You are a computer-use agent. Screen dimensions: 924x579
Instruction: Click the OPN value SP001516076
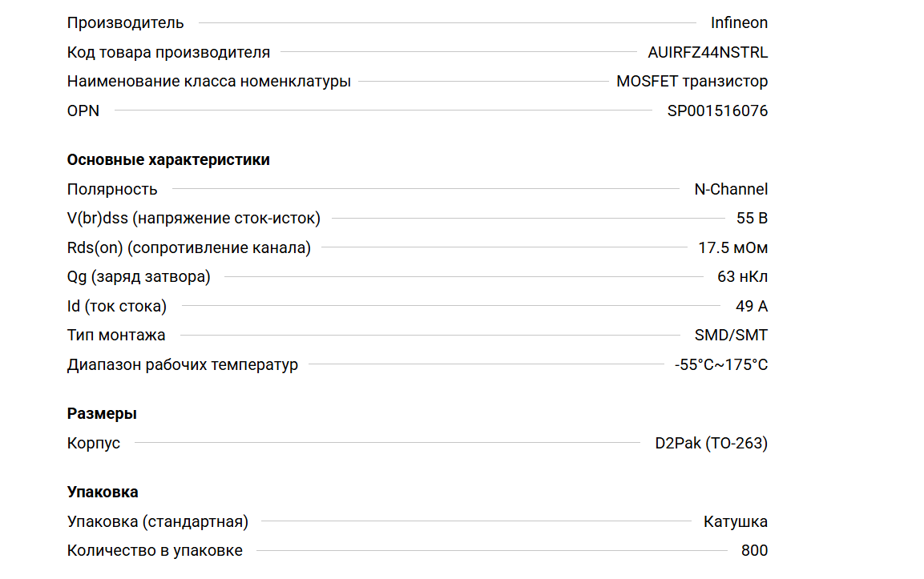[717, 111]
